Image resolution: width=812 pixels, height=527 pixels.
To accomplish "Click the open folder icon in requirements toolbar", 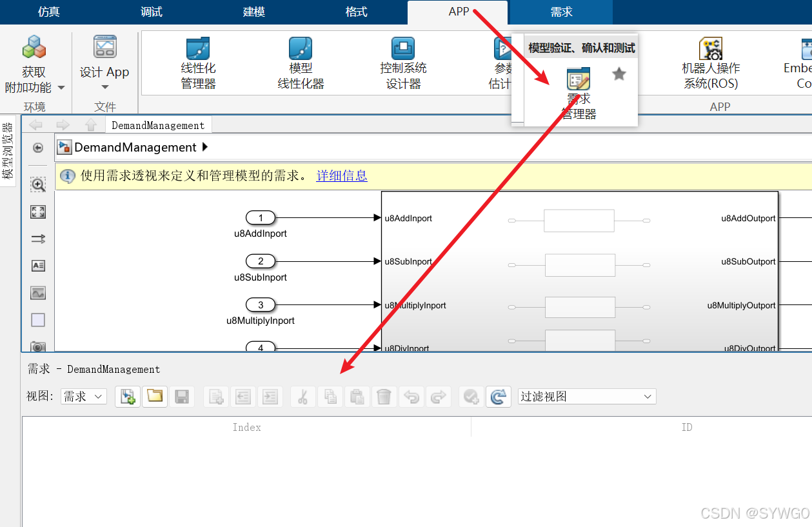I will click(155, 396).
